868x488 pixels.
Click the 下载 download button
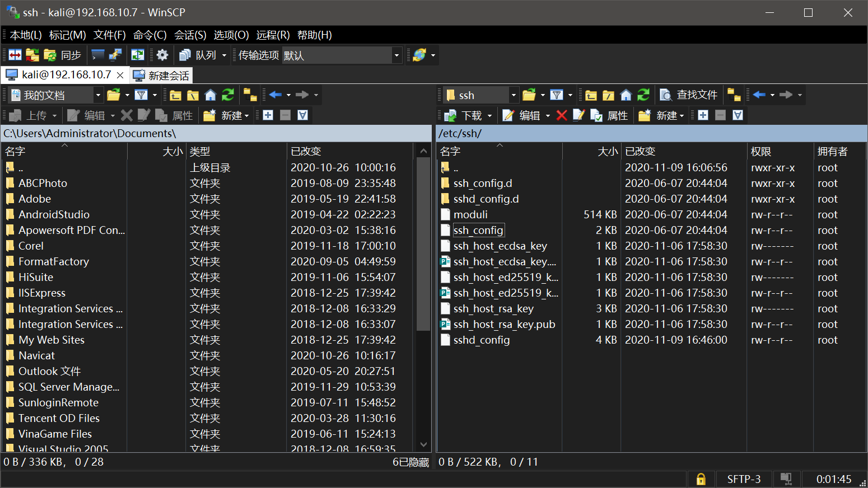[463, 115]
